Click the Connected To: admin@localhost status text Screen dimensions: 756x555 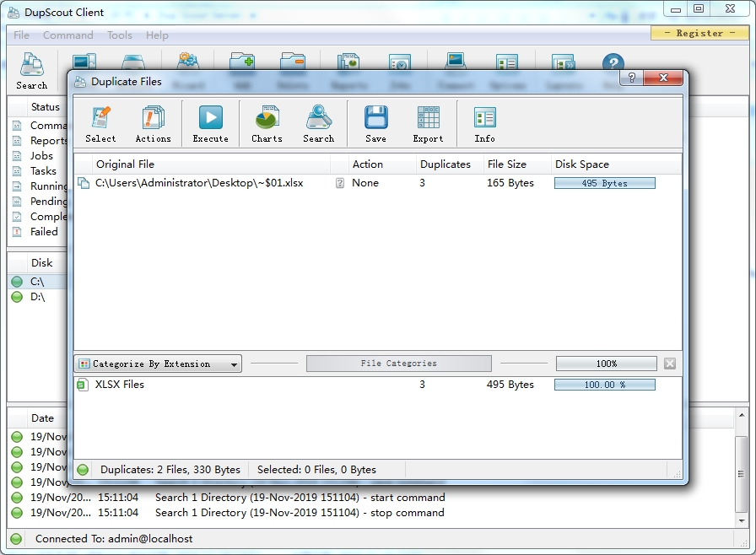(114, 539)
